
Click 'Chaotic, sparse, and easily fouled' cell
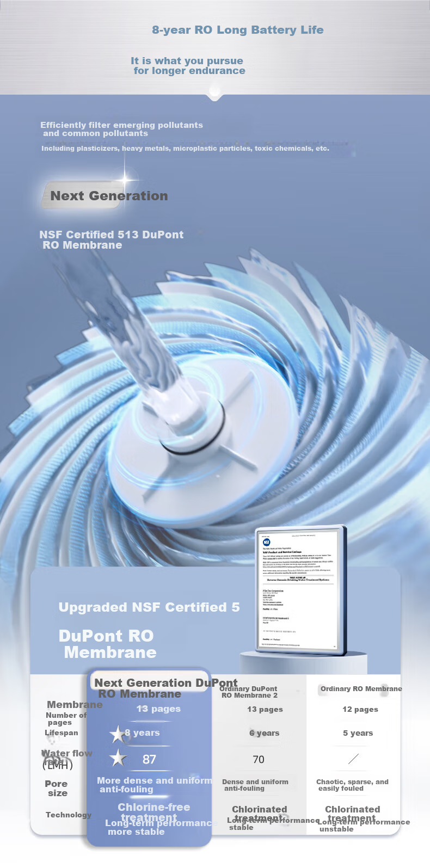[x=352, y=785]
